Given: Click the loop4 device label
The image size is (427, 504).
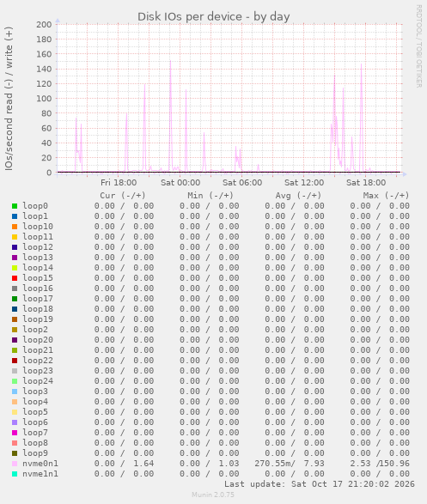Looking at the screenshot, I should click(35, 402).
